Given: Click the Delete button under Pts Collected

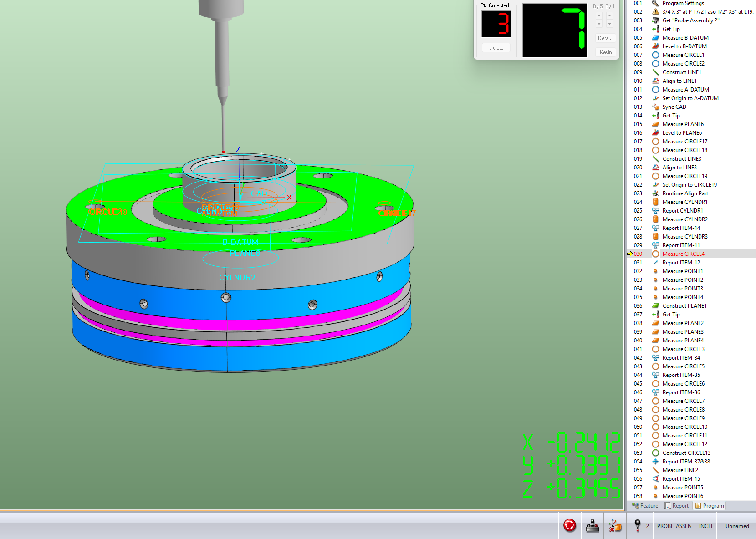Looking at the screenshot, I should pos(496,48).
